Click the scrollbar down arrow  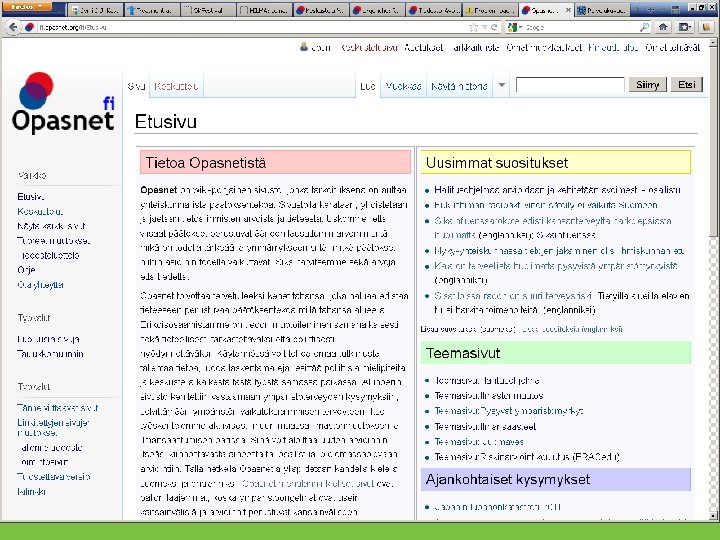(x=713, y=516)
